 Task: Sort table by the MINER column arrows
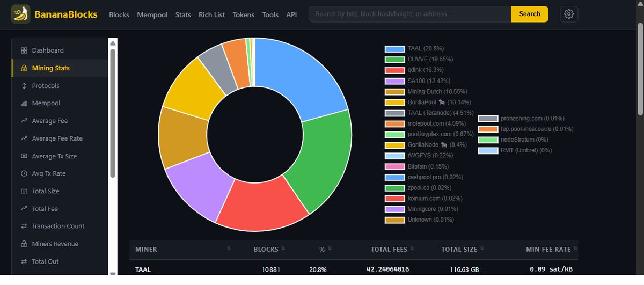[229, 249]
